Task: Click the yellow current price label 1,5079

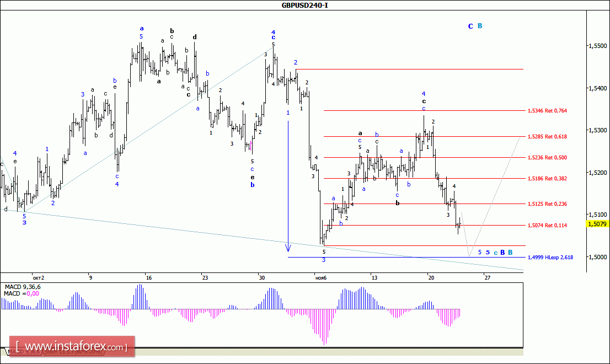Action: pos(597,223)
